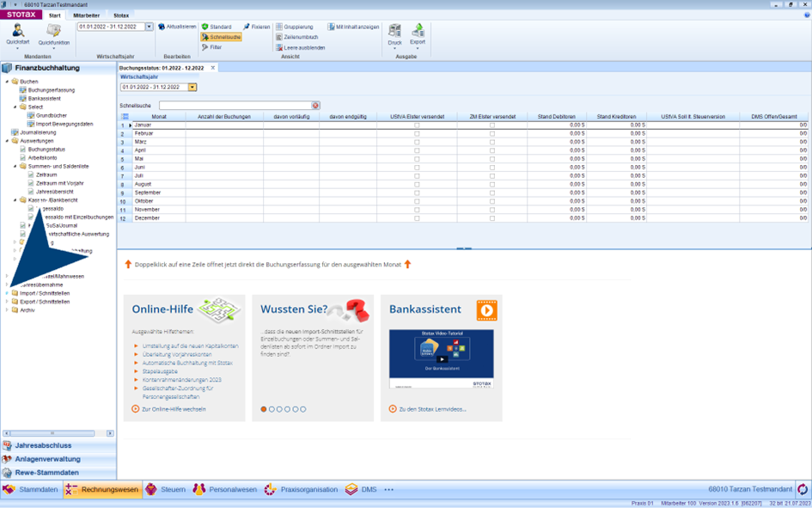Activate the Schnellsuche toolbar button
Screen dimensions: 812x508
pos(221,37)
